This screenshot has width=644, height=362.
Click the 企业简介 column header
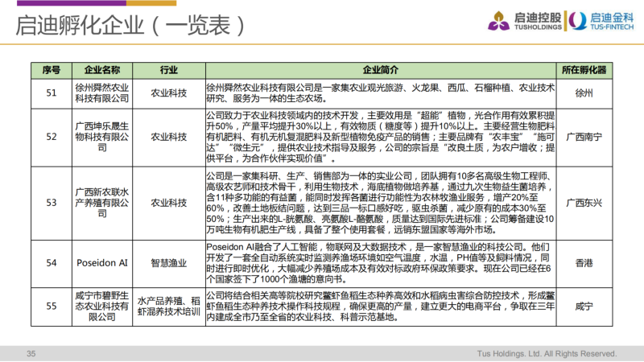click(x=381, y=70)
